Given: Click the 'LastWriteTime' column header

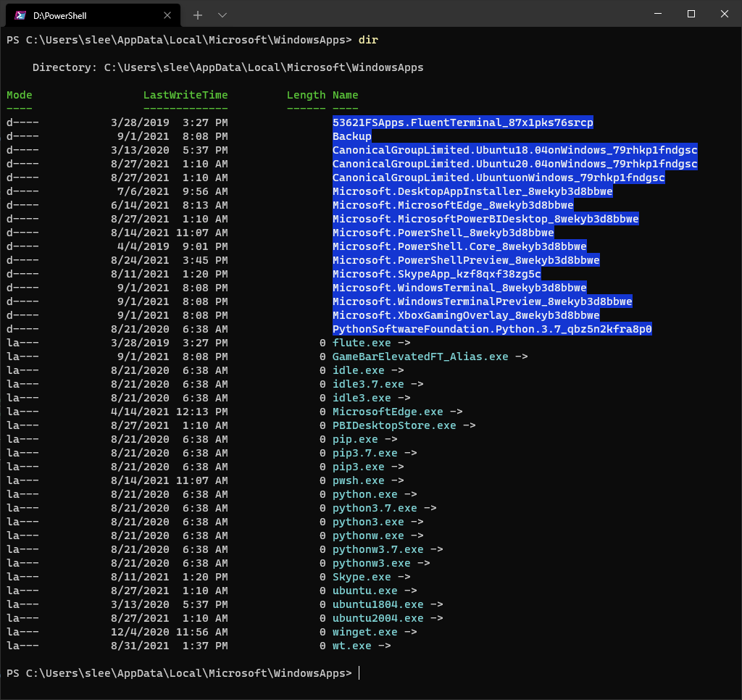Looking at the screenshot, I should pos(185,95).
